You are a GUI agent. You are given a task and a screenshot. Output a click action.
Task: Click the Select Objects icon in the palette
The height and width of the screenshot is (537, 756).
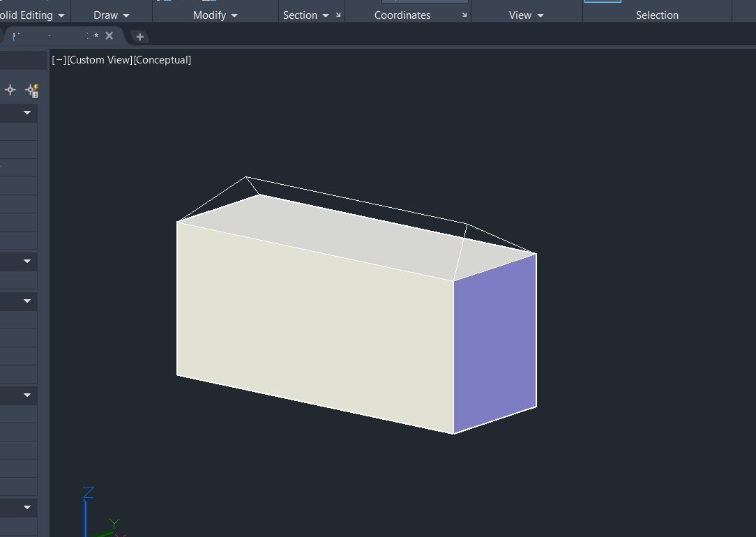(x=10, y=89)
